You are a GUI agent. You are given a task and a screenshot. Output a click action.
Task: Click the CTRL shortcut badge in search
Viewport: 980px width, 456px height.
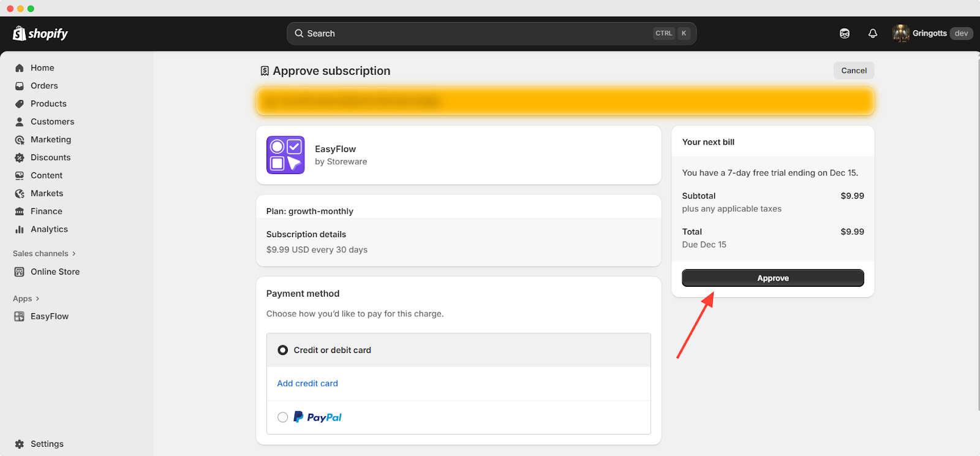coord(663,34)
